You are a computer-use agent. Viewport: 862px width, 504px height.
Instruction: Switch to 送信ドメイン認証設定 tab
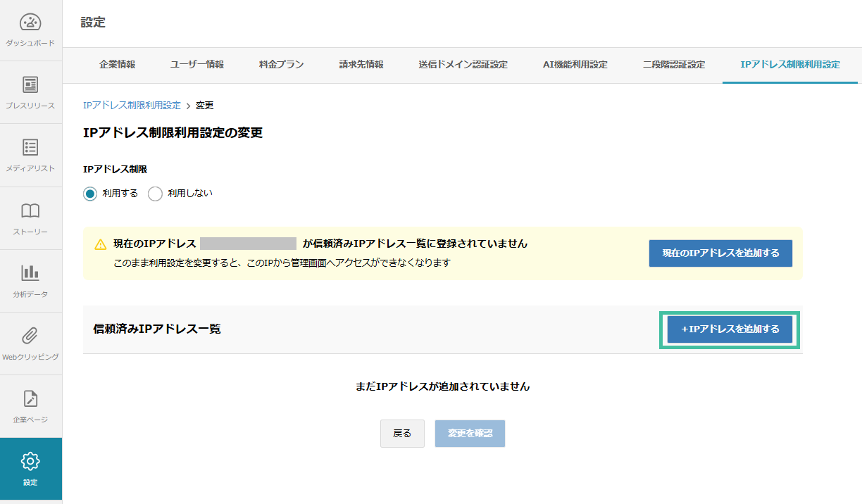tap(461, 63)
